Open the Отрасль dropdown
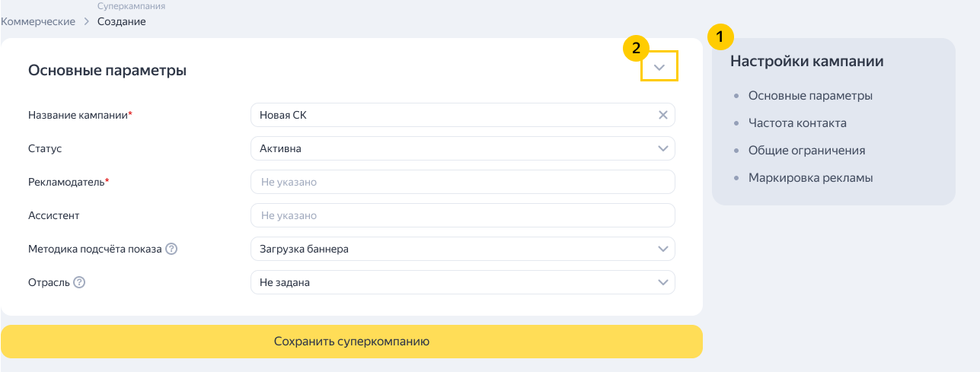The height and width of the screenshot is (372, 980). (x=462, y=282)
